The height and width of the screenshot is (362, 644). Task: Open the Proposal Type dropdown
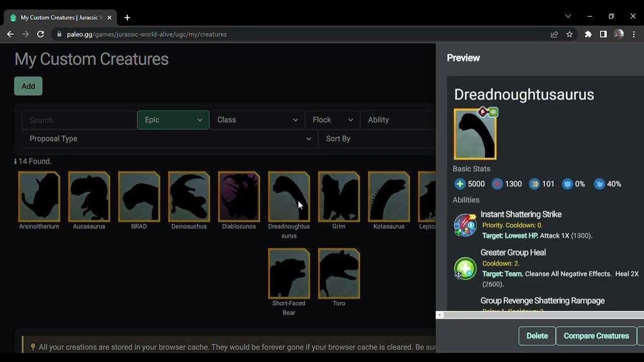click(x=170, y=139)
